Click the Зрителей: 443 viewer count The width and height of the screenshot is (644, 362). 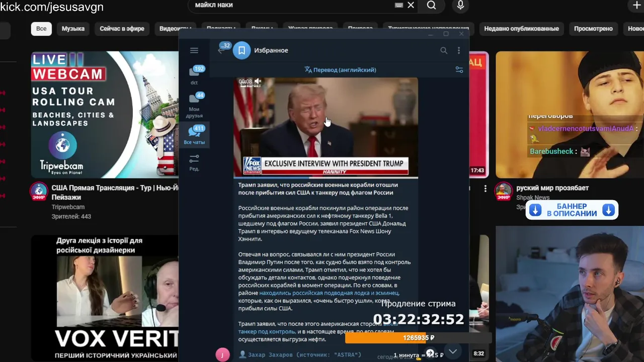tap(71, 216)
